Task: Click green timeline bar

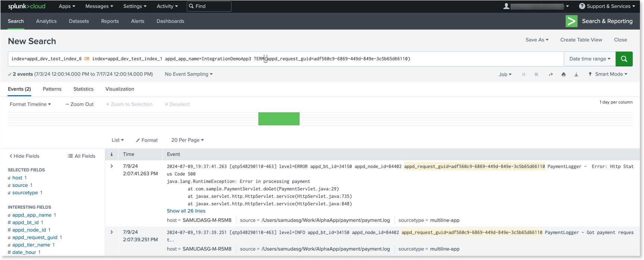Action: click(279, 119)
